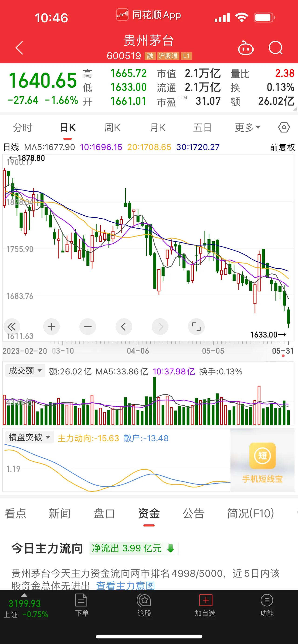The image size is (298, 644).
Task: Open search with the magnifier icon
Action: pos(276,47)
